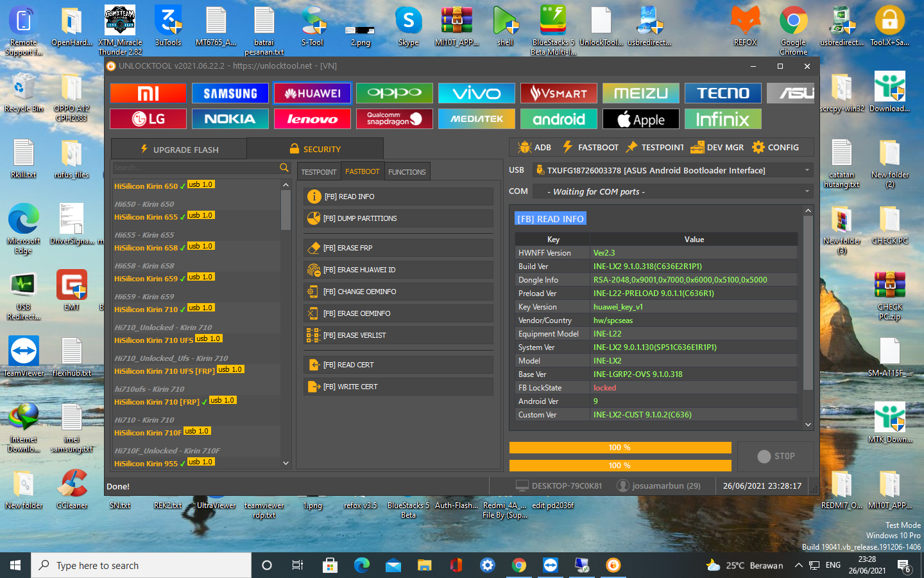Select the Qualcomm Snapdragon tile
This screenshot has width=924, height=578.
pos(395,119)
